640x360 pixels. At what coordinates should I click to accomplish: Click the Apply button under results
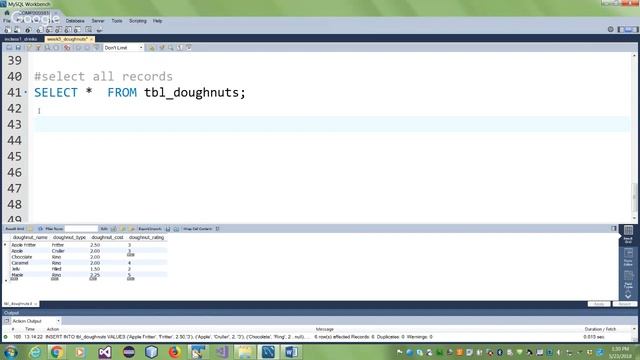click(599, 304)
